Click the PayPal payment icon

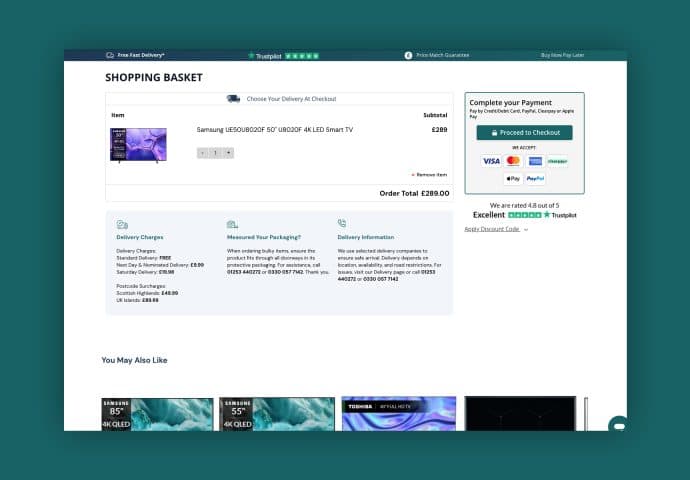(x=535, y=179)
